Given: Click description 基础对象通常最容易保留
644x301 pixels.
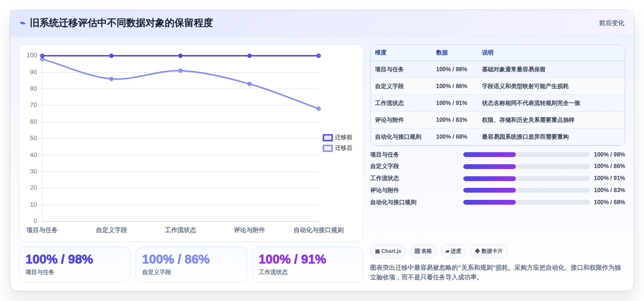Looking at the screenshot, I should pos(514,70).
